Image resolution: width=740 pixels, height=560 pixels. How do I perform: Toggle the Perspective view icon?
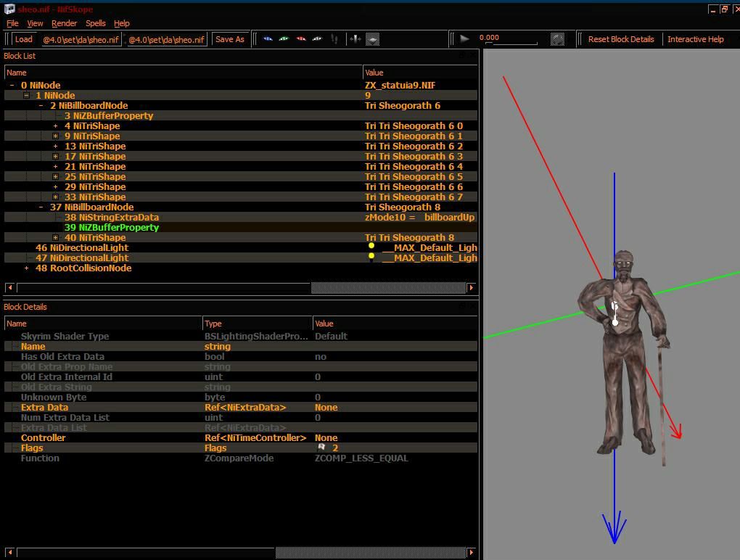[372, 40]
